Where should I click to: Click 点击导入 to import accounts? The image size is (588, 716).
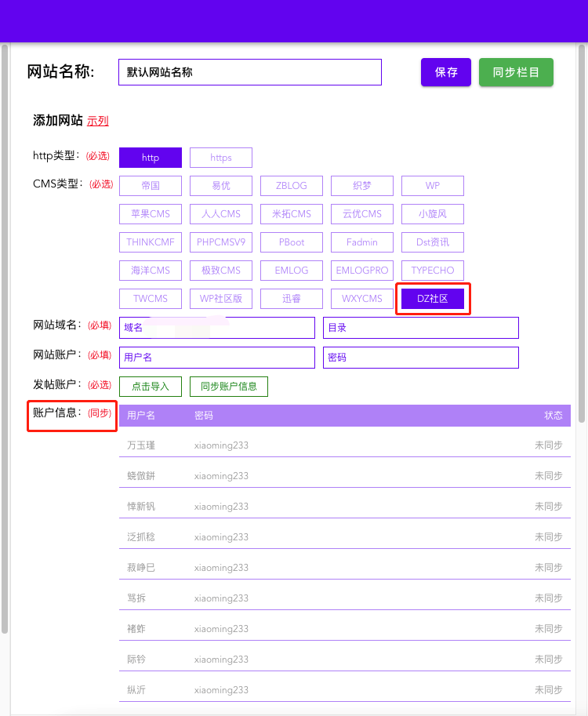(x=151, y=387)
